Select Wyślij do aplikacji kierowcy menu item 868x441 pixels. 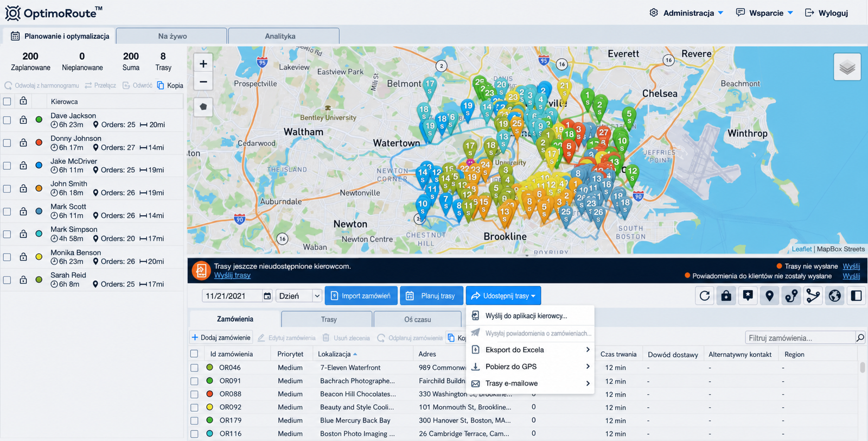coord(530,316)
